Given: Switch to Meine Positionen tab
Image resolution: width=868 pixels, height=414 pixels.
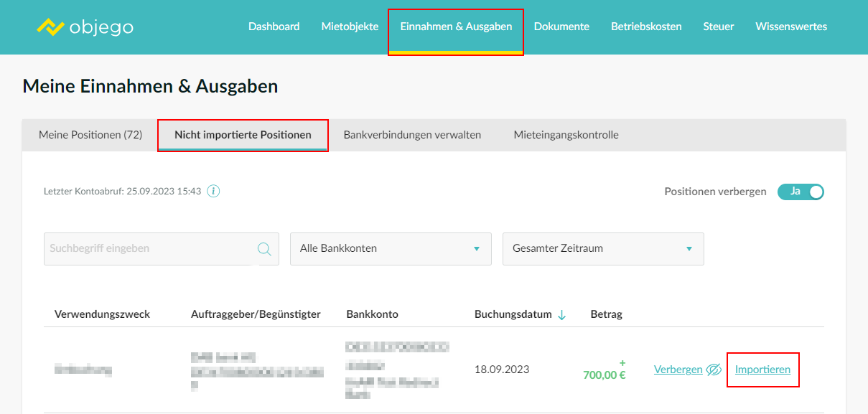Looking at the screenshot, I should (x=90, y=135).
